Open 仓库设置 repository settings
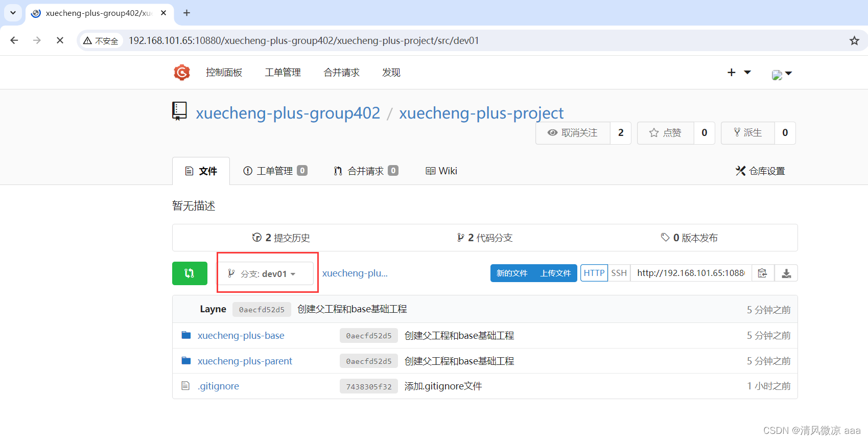868x440 pixels. pos(760,171)
